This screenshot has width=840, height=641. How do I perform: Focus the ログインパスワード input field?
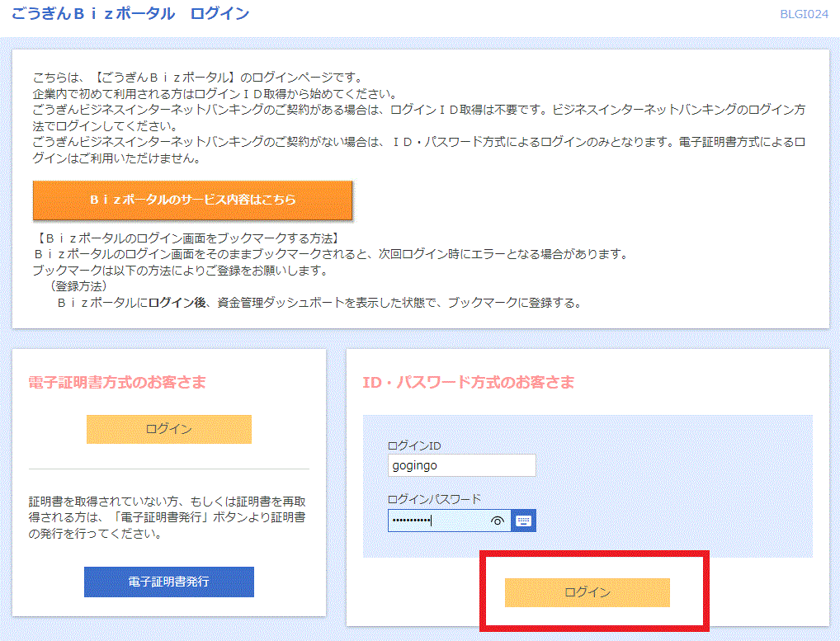point(449,521)
